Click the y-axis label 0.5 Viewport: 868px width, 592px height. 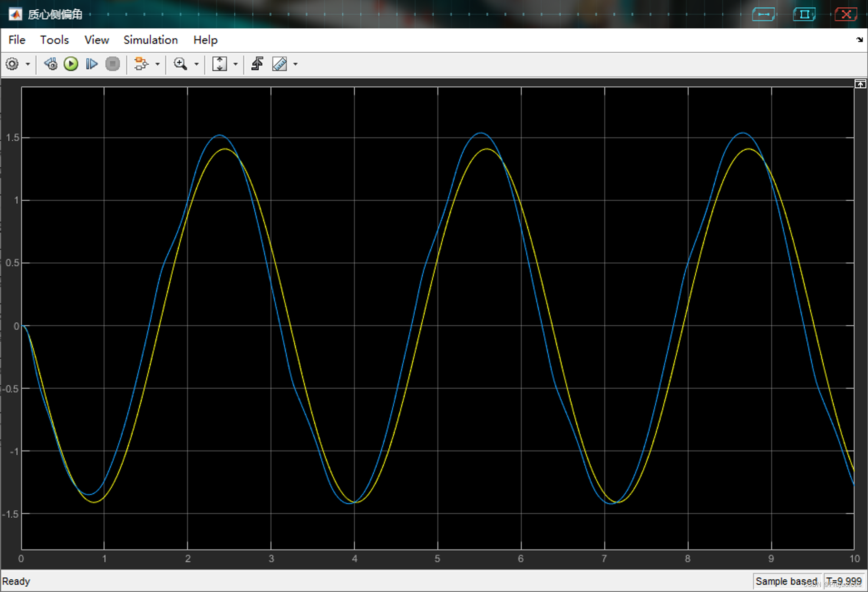[13, 263]
